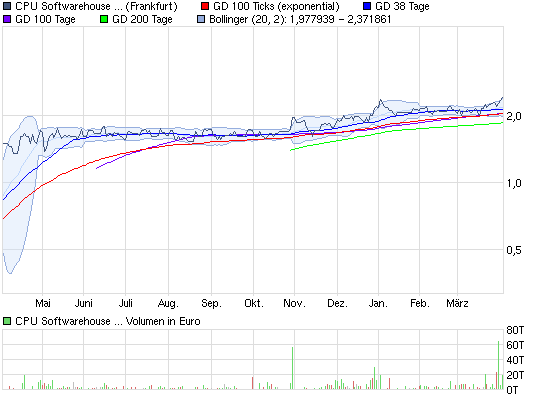Click the start of the purple GD 100 Tage line
This screenshot has height=411, width=545.
pyautogui.click(x=97, y=168)
